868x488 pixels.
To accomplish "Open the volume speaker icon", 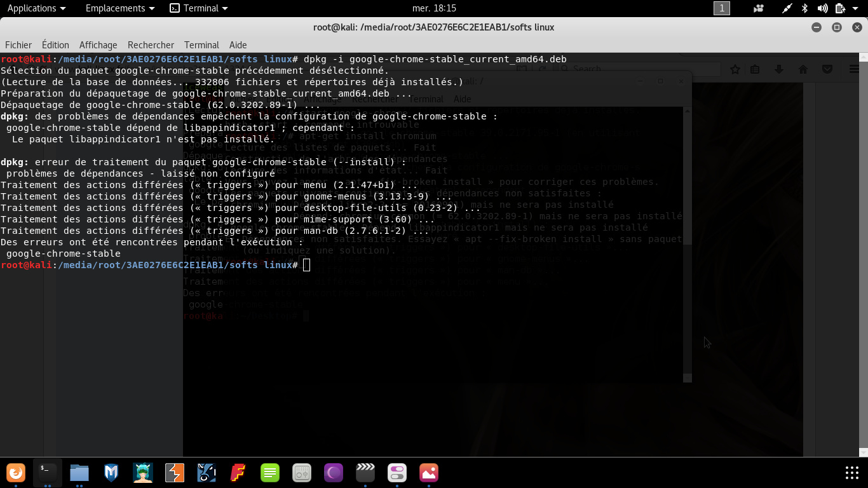I will pyautogui.click(x=822, y=8).
